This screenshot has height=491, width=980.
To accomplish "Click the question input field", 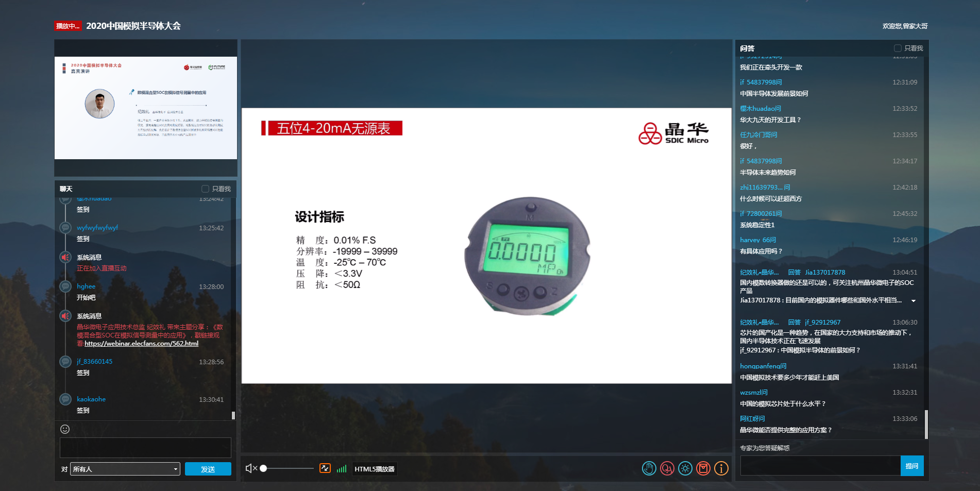I will click(x=820, y=466).
